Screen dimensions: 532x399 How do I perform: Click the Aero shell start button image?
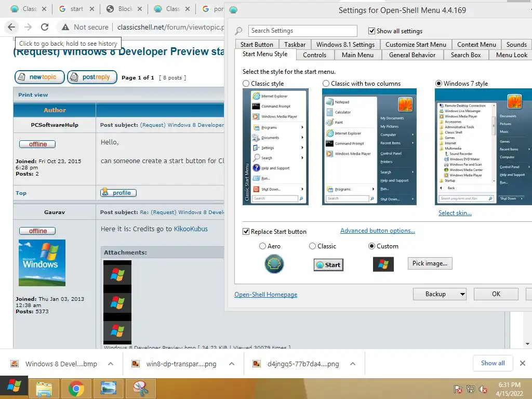click(274, 264)
